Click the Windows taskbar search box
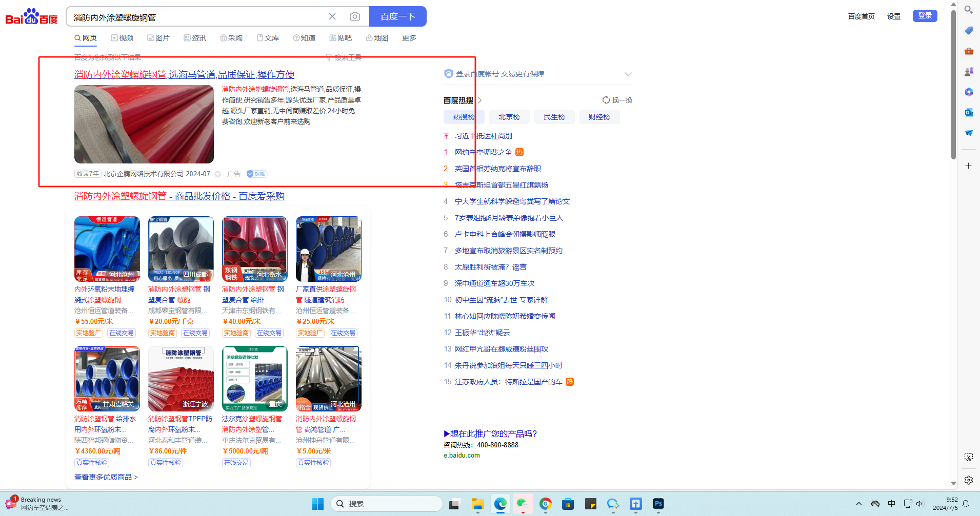 pos(387,504)
